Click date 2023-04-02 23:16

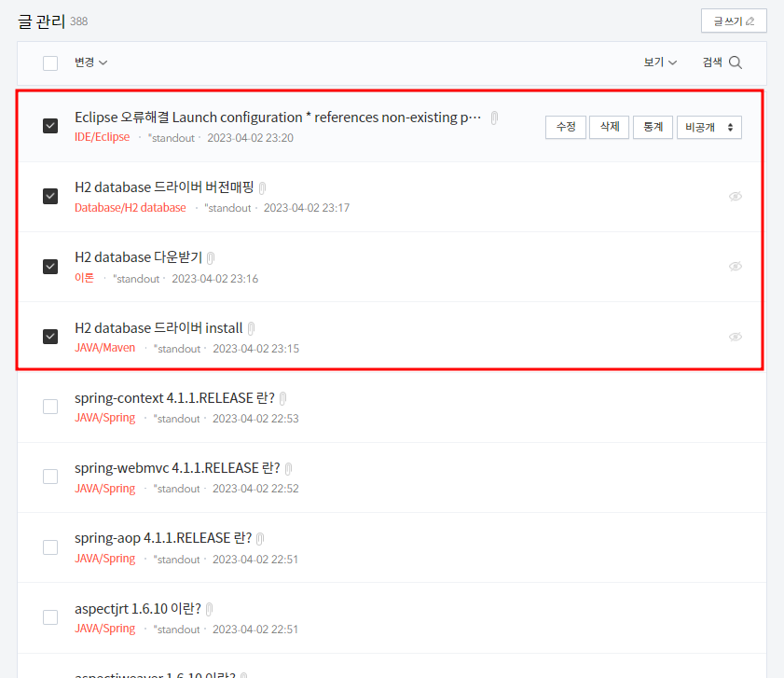pyautogui.click(x=215, y=279)
